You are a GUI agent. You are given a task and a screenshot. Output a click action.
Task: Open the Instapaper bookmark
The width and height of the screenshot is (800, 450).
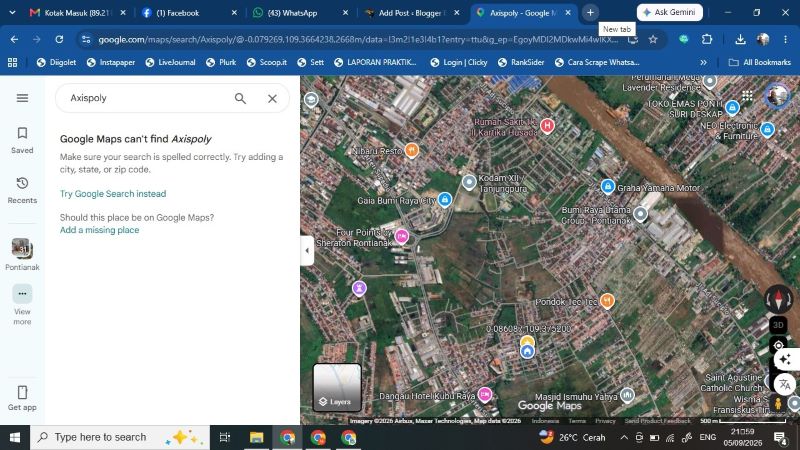click(x=111, y=62)
